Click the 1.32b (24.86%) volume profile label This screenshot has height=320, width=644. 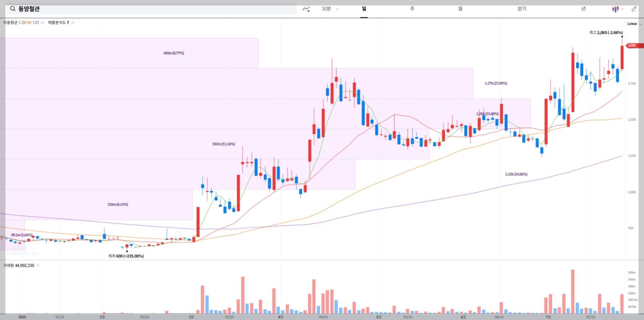[516, 174]
